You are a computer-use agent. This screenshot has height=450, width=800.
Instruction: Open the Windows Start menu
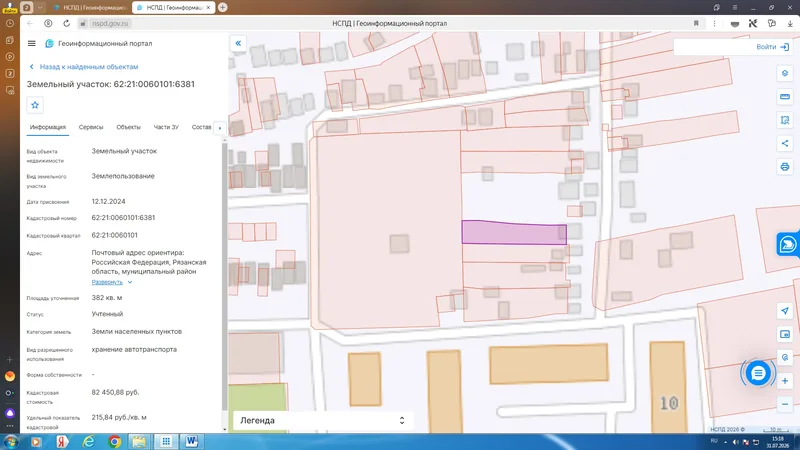[x=10, y=441]
